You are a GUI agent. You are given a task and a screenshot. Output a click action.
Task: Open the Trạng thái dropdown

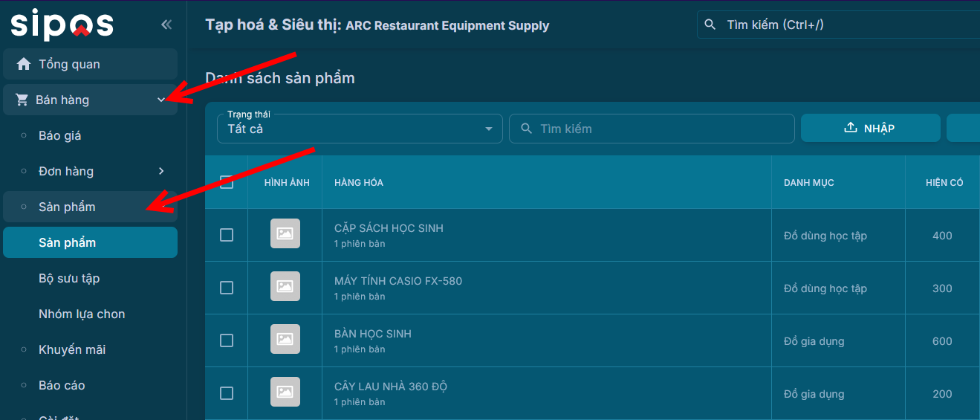(x=360, y=129)
